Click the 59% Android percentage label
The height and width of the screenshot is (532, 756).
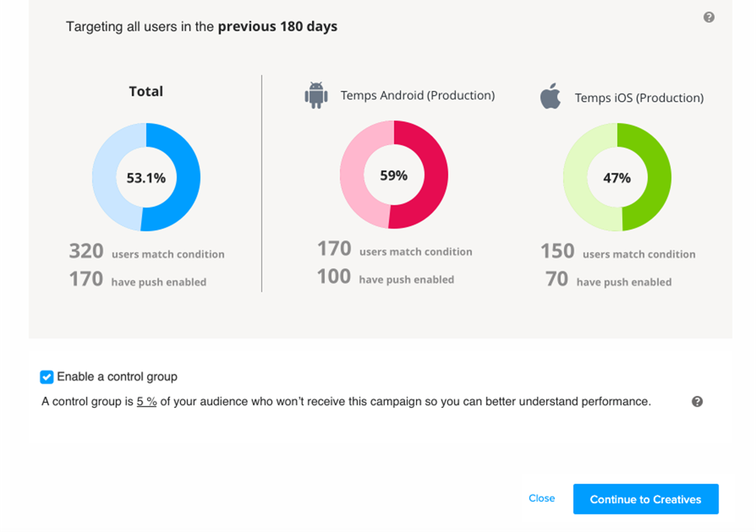(394, 175)
